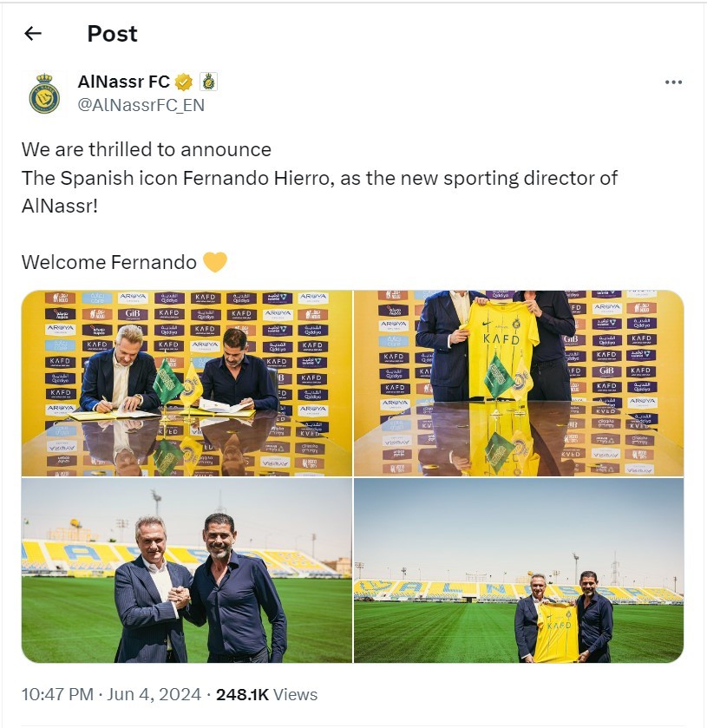Click the 10:47 PM post time
The width and height of the screenshot is (707, 728).
58,695
